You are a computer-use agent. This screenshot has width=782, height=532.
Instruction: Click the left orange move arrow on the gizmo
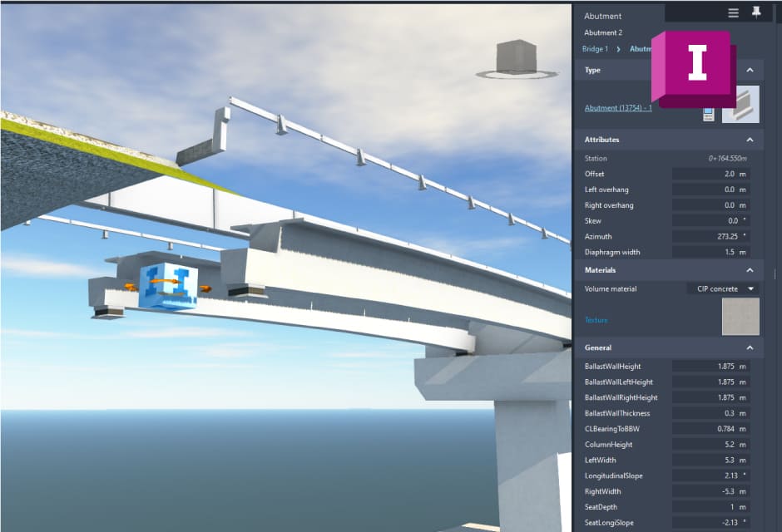[x=130, y=287]
